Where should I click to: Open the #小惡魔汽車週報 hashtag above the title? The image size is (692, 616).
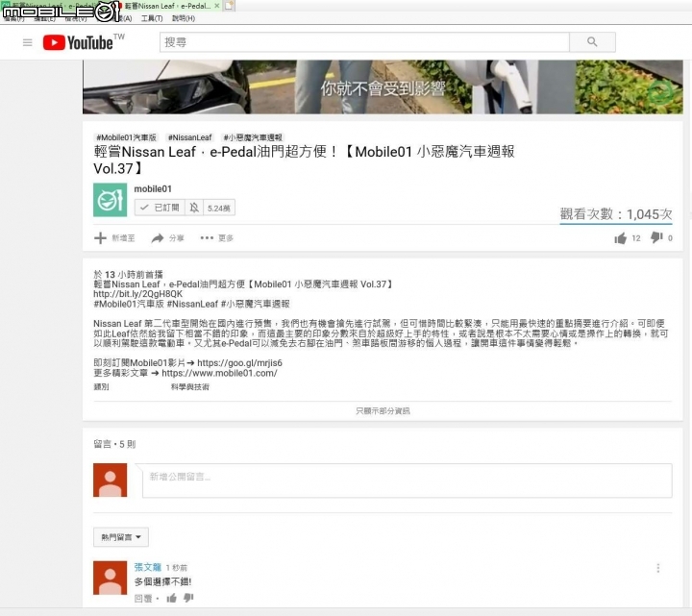point(253,137)
